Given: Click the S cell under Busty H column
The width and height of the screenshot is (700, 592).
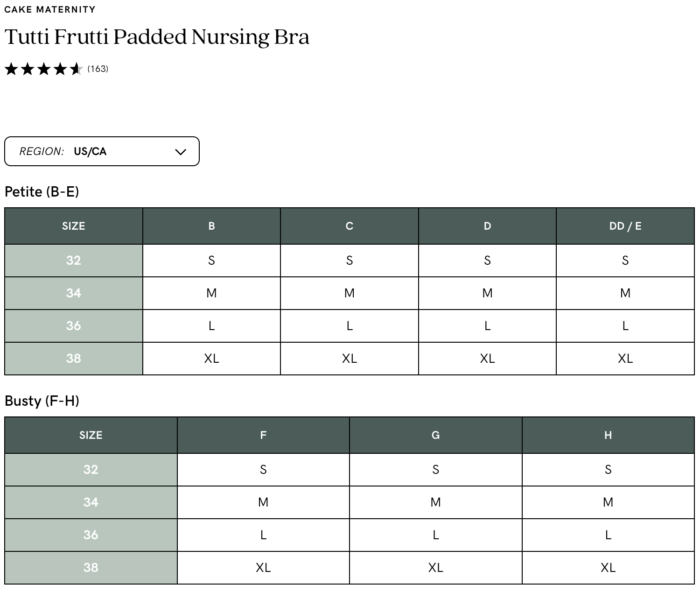Looking at the screenshot, I should (x=608, y=470).
